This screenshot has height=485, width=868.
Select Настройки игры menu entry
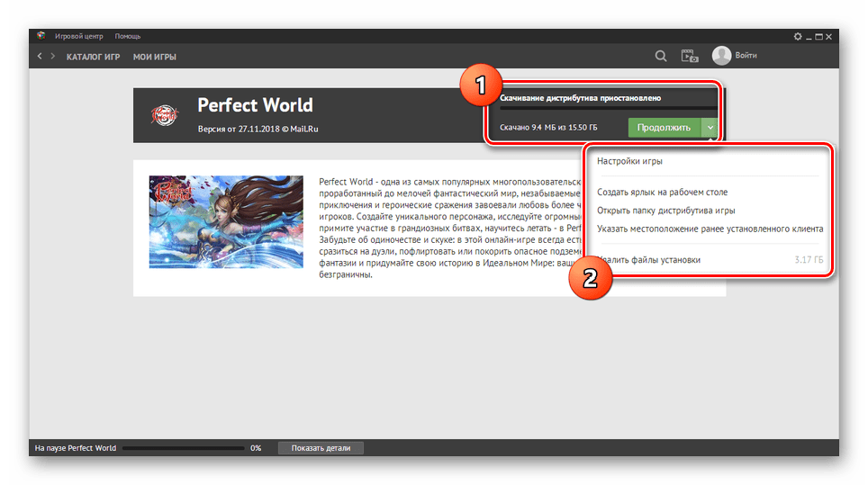coord(629,161)
